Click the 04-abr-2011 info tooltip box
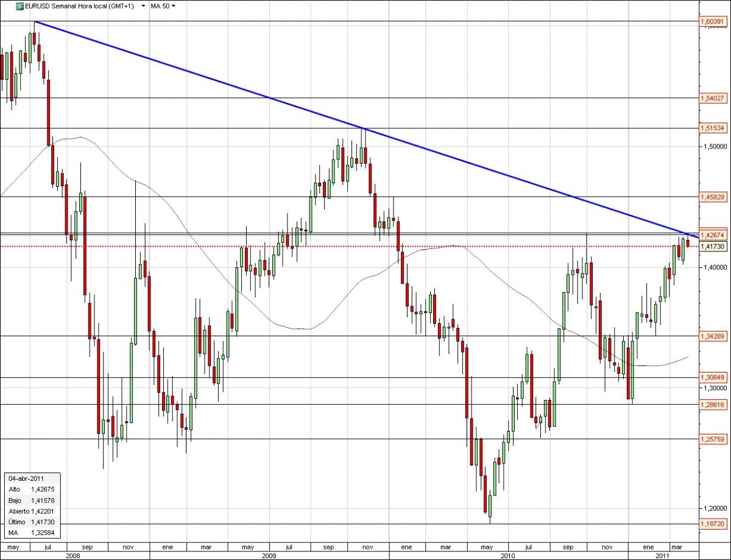 tap(32, 505)
